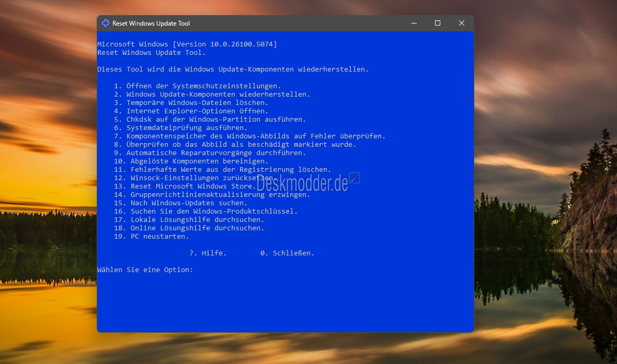The width and height of the screenshot is (617, 364).
Task: Click the Microsoft Windows version line
Action: click(x=187, y=44)
